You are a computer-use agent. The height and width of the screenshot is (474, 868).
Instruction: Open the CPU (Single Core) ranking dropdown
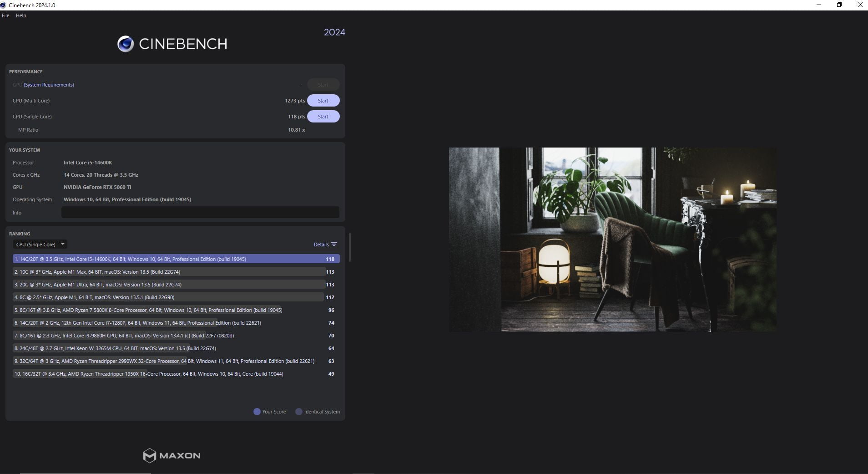(x=40, y=245)
